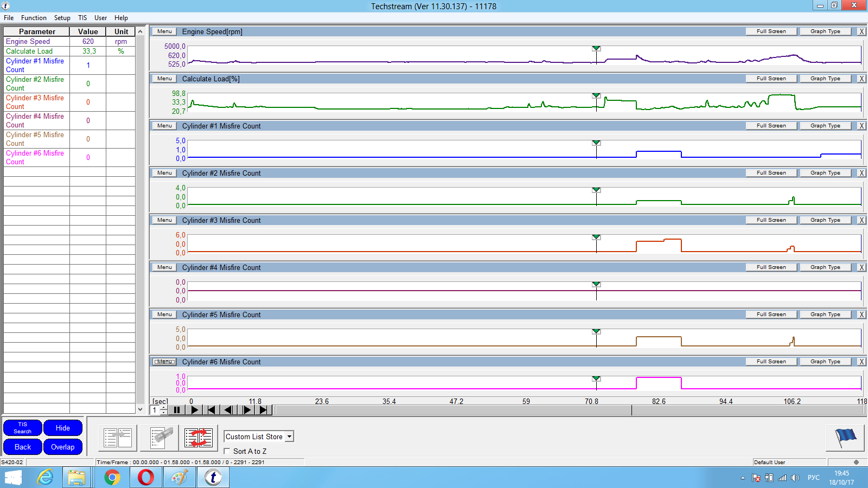The image size is (868, 488).
Task: Close the Calculate Load graph with X
Action: [861, 79]
